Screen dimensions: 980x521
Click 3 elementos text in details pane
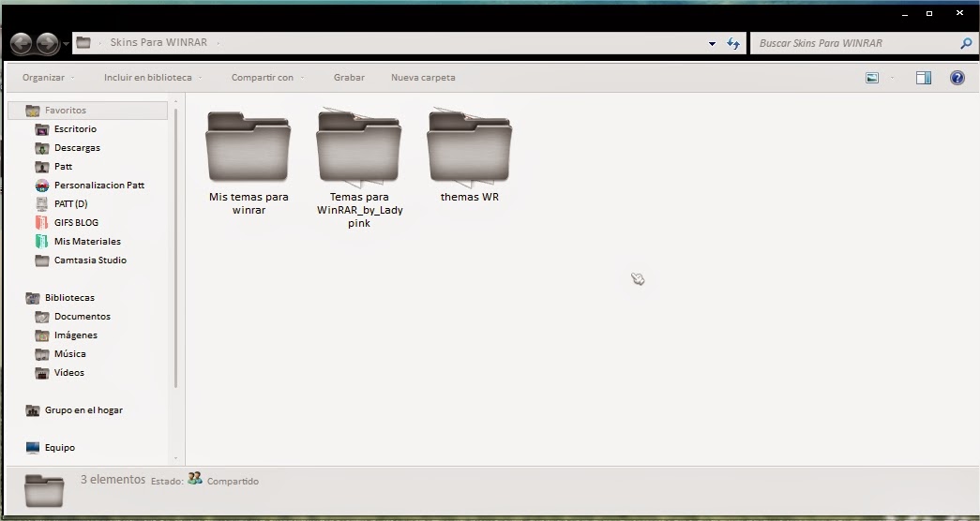pos(113,479)
